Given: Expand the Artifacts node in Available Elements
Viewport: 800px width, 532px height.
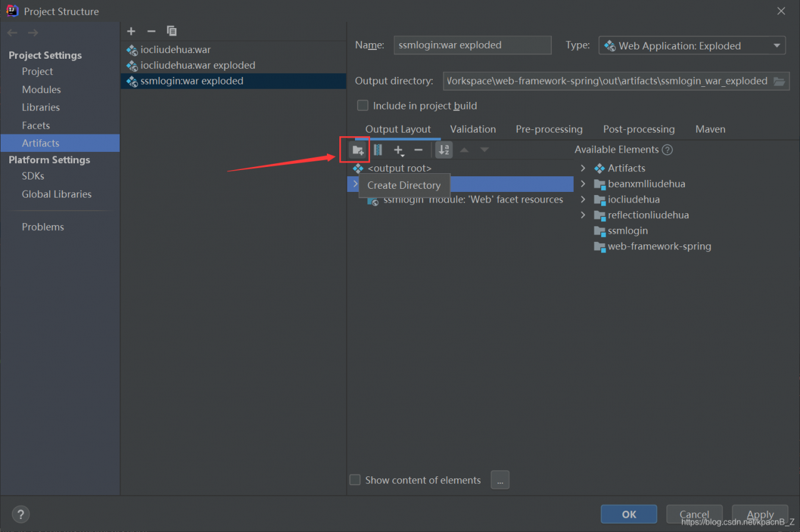Looking at the screenshot, I should 582,168.
